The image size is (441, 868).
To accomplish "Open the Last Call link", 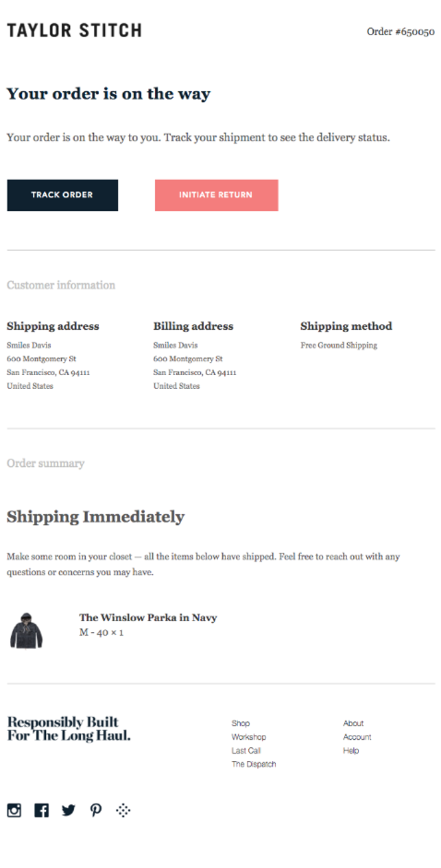I will (245, 750).
